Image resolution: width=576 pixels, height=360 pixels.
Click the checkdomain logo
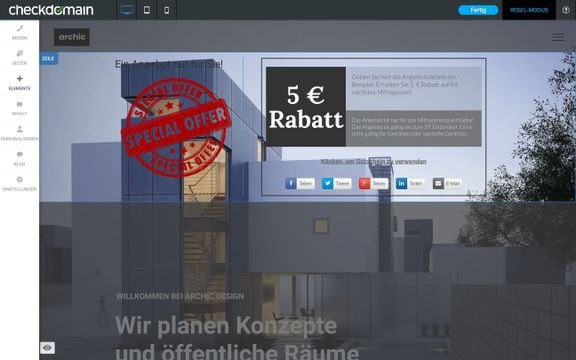click(51, 10)
